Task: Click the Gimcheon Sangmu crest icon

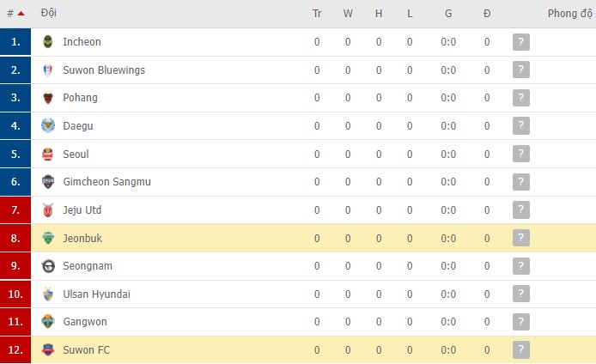Action: point(48,182)
